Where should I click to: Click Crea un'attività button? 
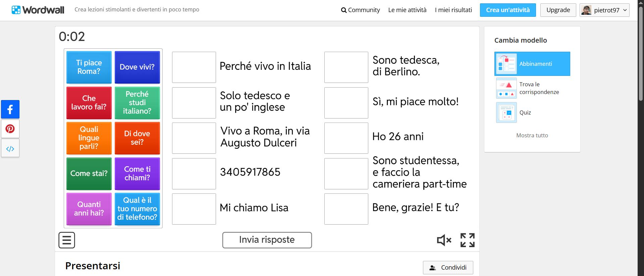507,10
